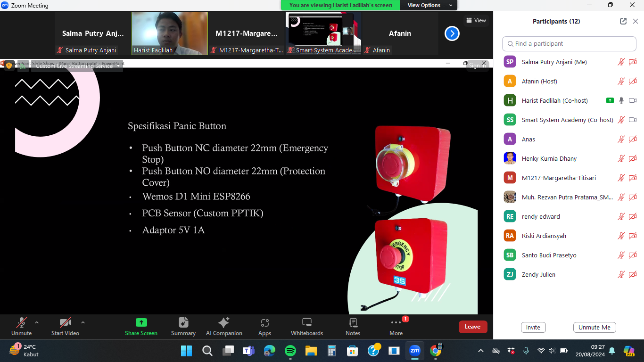Select Smart System Academy's video thumbnail

coord(323,33)
